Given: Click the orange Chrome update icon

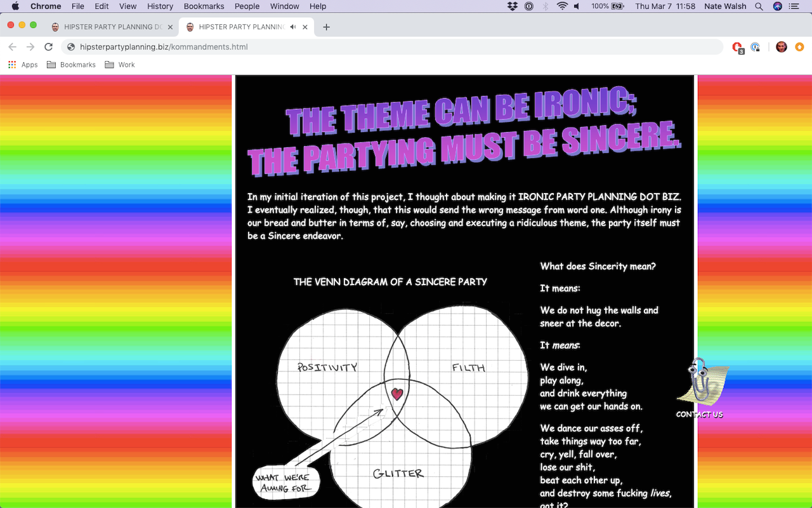Looking at the screenshot, I should (799, 47).
